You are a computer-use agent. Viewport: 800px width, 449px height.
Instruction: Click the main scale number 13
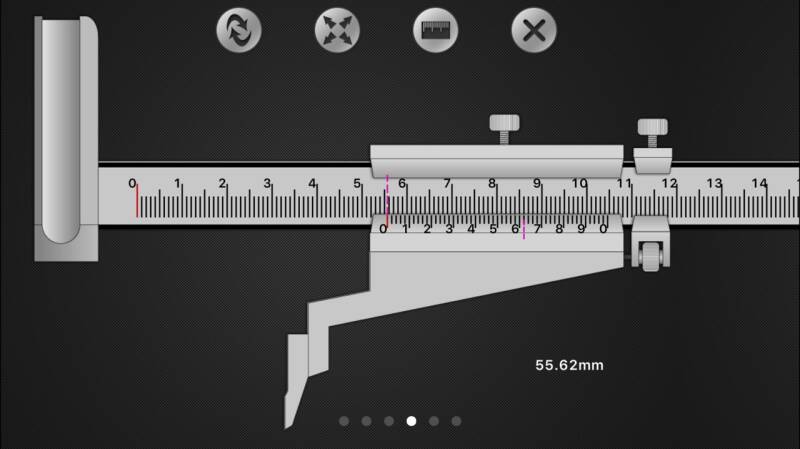tap(714, 183)
